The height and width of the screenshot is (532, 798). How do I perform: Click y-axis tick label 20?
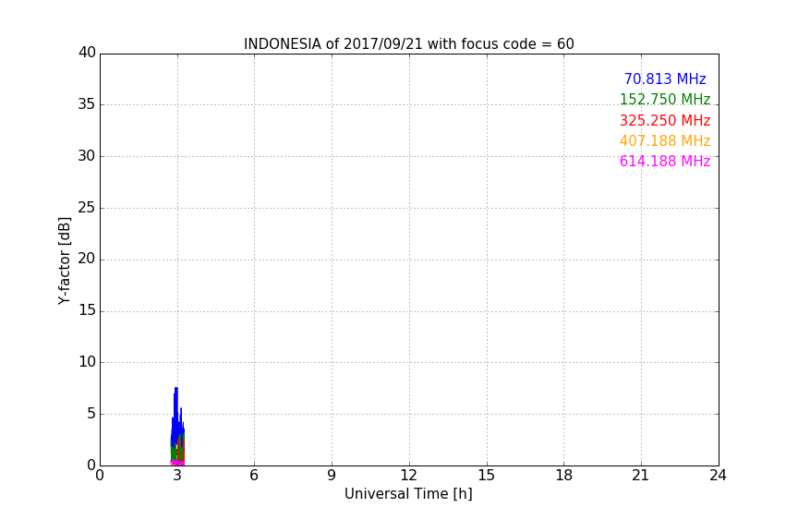click(87, 259)
